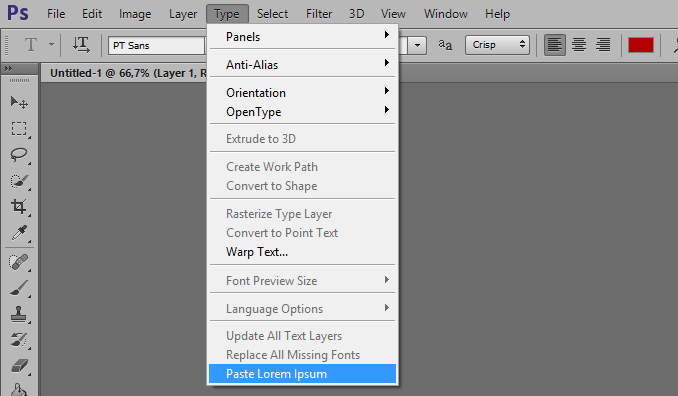
Task: Open the File menu
Action: coord(56,14)
